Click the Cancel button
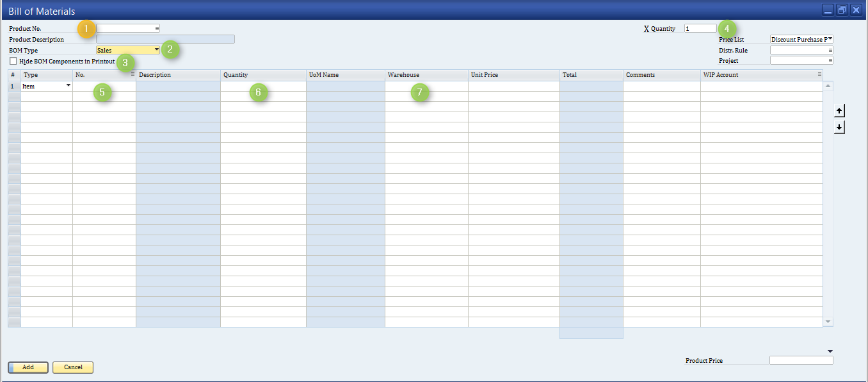The height and width of the screenshot is (382, 868). (72, 367)
